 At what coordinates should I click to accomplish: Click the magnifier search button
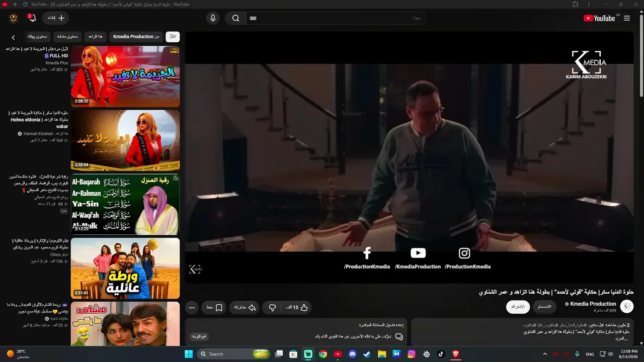(x=235, y=18)
